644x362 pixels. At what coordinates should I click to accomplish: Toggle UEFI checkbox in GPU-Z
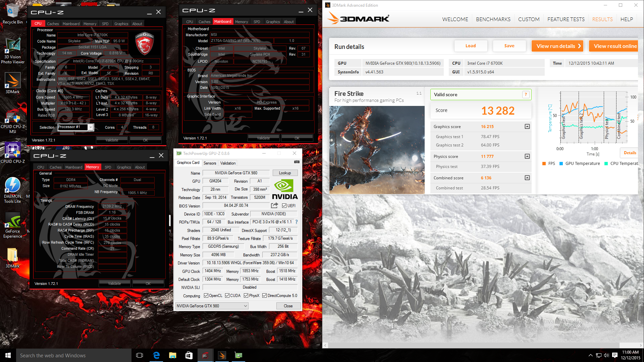click(284, 206)
